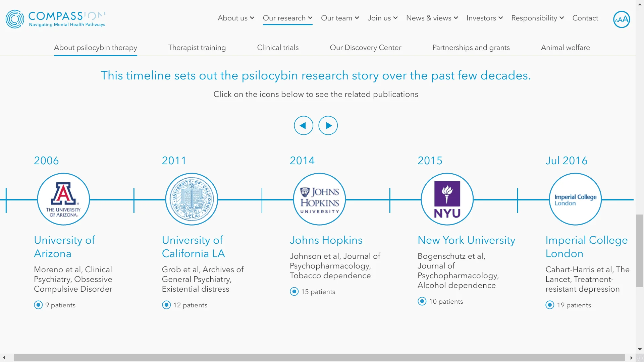Viewport: 644px width, 362px height.
Task: Click the Johnson et al publication text
Action: click(x=335, y=266)
